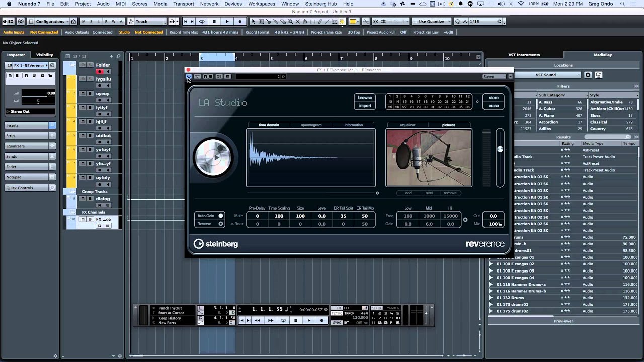Click the studio microphone picture thumbnail
Screen dimensions: 644x362
click(429, 157)
